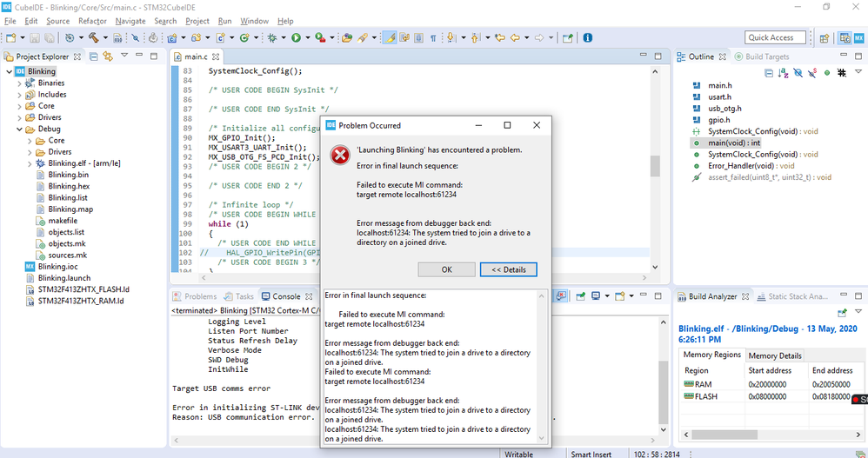Viewport: 868px width, 458px height.
Task: Click the Console vertical scrollbar thumb
Action: coord(663,392)
